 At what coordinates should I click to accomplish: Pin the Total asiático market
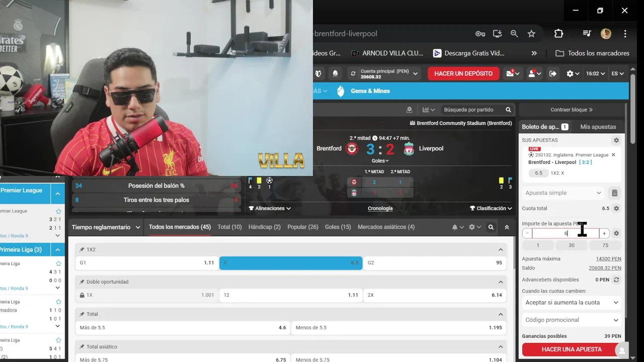[x=82, y=346]
